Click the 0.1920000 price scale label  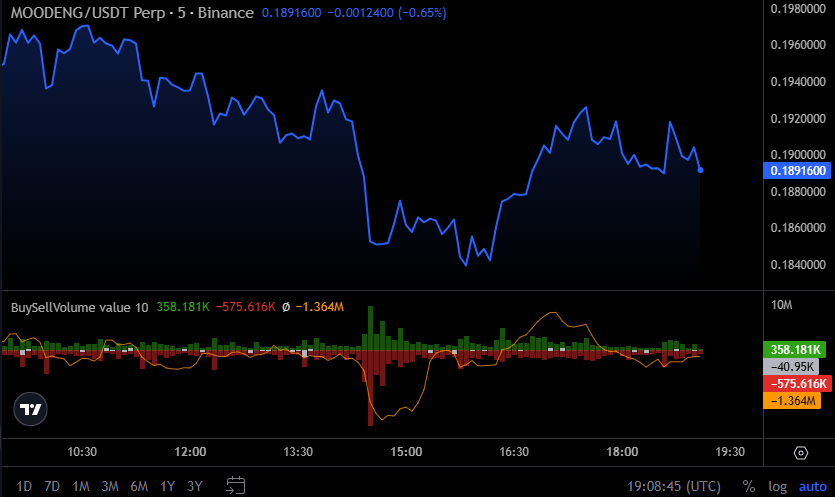coord(798,118)
